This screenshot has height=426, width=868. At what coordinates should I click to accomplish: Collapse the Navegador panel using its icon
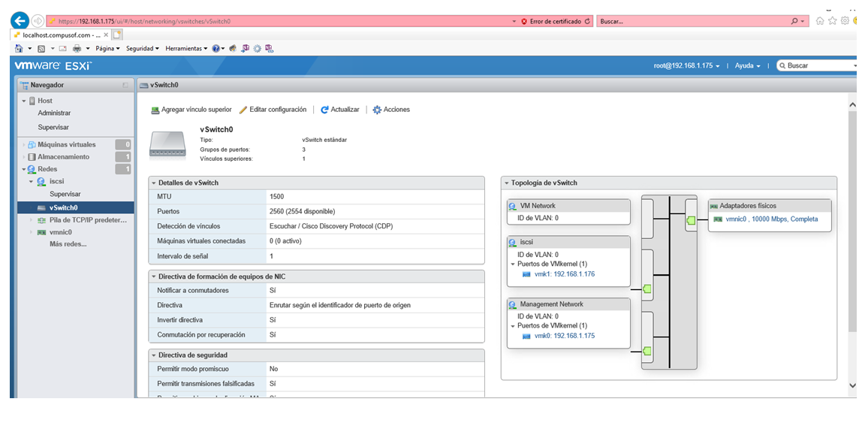[125, 85]
